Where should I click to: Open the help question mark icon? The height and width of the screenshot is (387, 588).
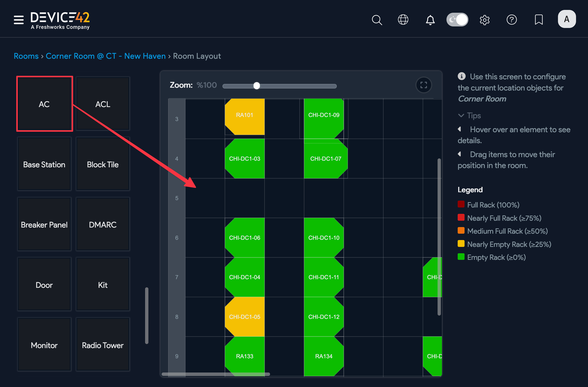pyautogui.click(x=512, y=20)
